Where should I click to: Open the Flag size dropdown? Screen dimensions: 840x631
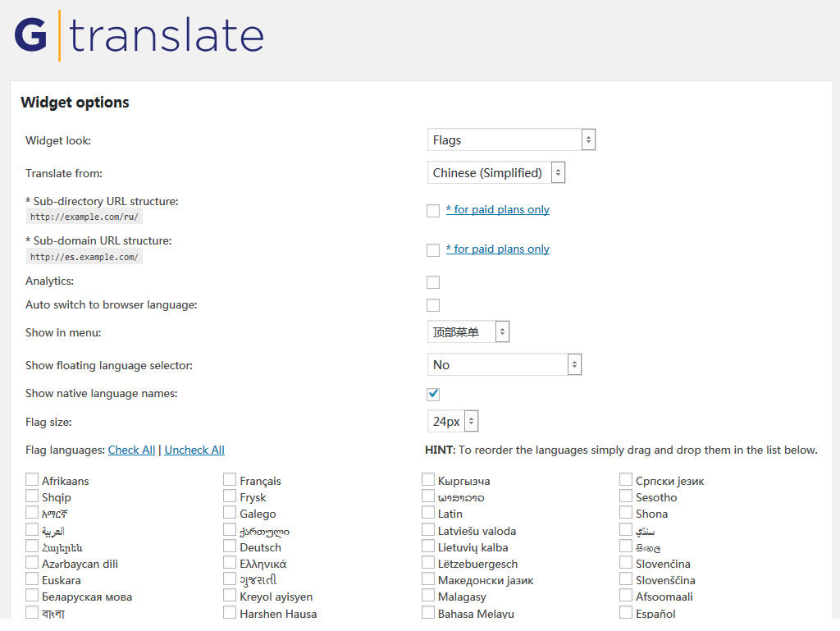coord(453,421)
